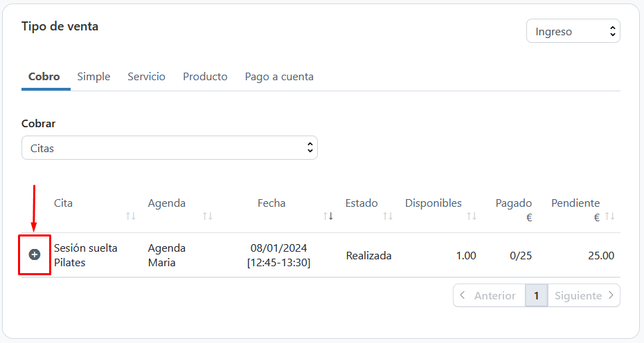Select page 1 in pagination
This screenshot has height=343, width=644.
(536, 295)
